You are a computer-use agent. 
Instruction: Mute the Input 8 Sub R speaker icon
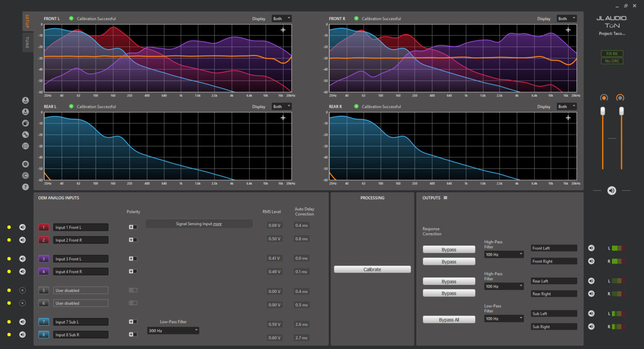pyautogui.click(x=23, y=334)
